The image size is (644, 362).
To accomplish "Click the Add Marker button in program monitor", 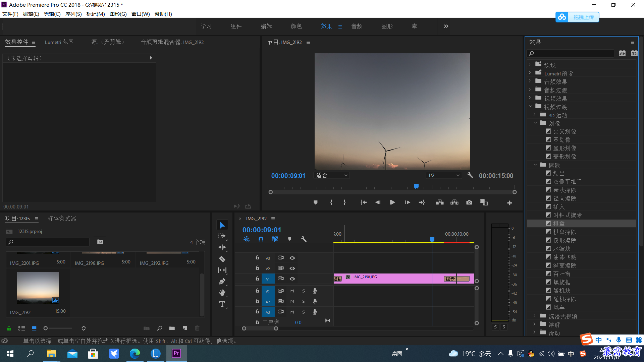I will [x=316, y=202].
